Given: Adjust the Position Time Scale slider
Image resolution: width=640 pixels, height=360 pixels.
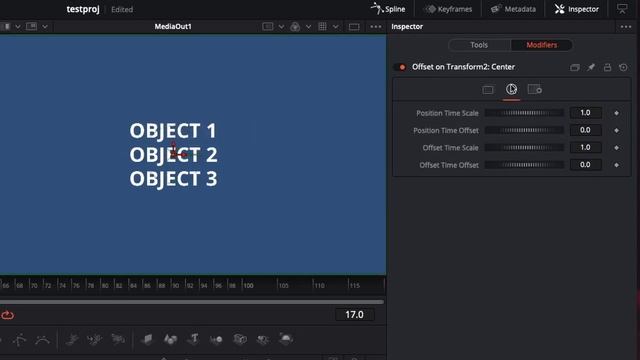Looking at the screenshot, I should point(524,113).
